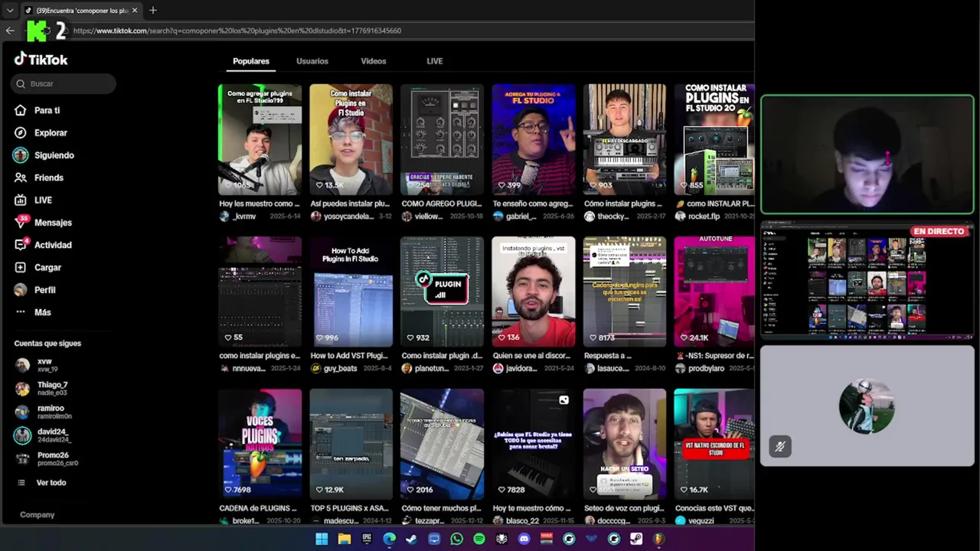Open the Company footer link
980x551 pixels.
click(x=37, y=515)
